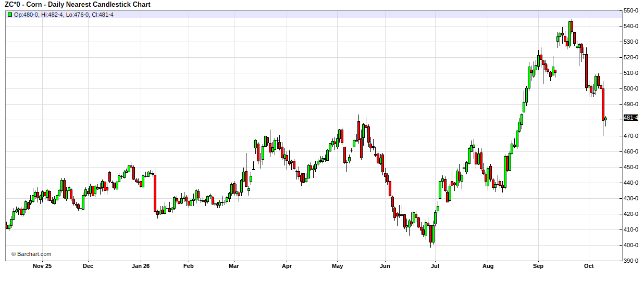Click the 'May' date axis label
The width and height of the screenshot is (644, 282).
[337, 266]
